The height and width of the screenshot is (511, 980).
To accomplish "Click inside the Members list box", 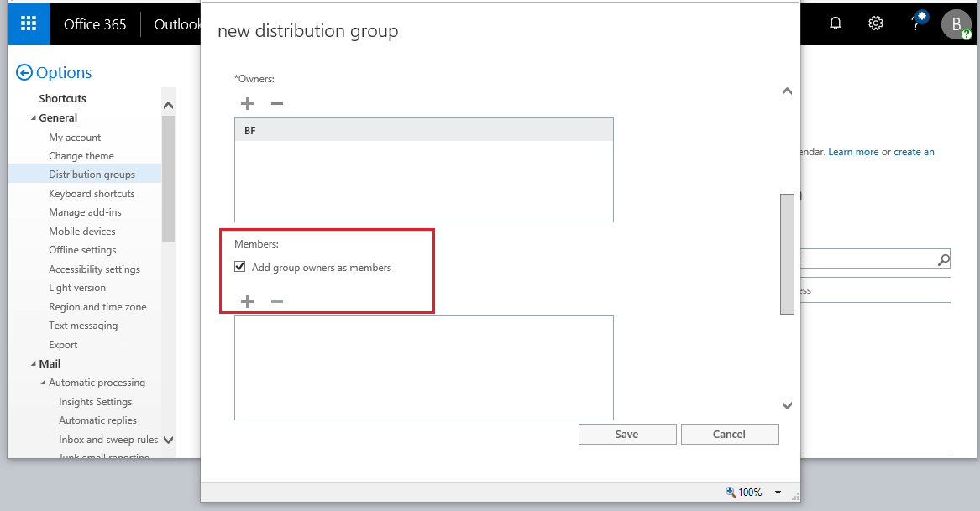I will coord(424,368).
